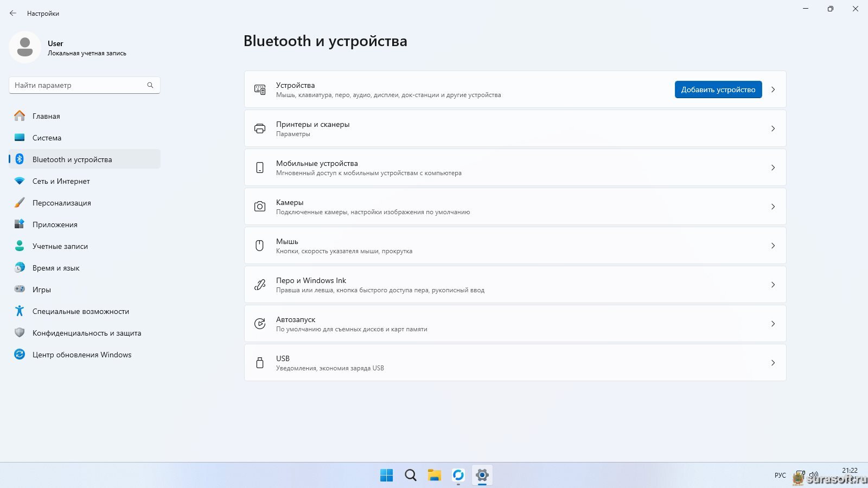
Task: Select the Система monitor icon
Action: [x=20, y=138]
